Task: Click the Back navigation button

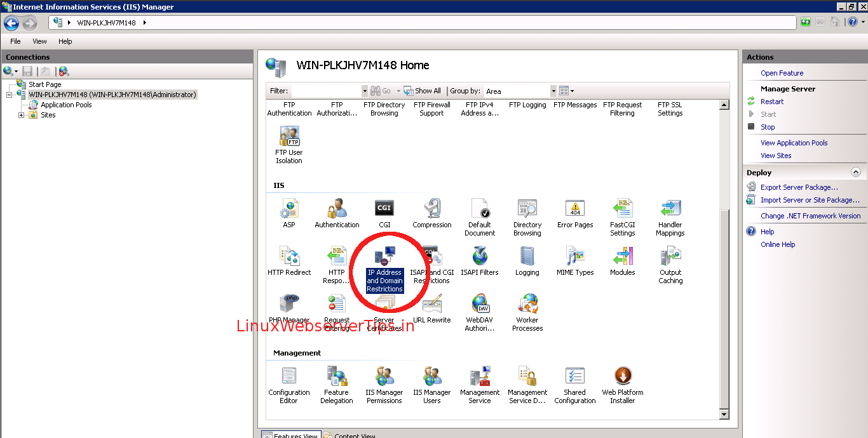Action: click(x=11, y=23)
